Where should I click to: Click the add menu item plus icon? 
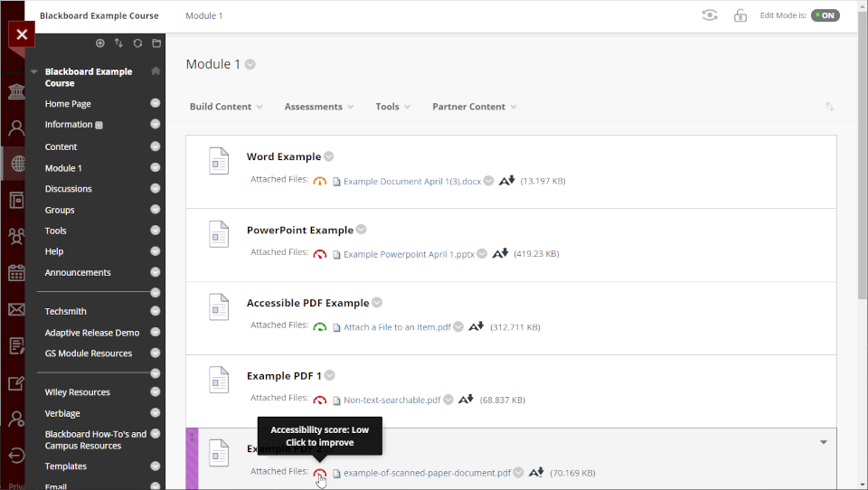(99, 43)
